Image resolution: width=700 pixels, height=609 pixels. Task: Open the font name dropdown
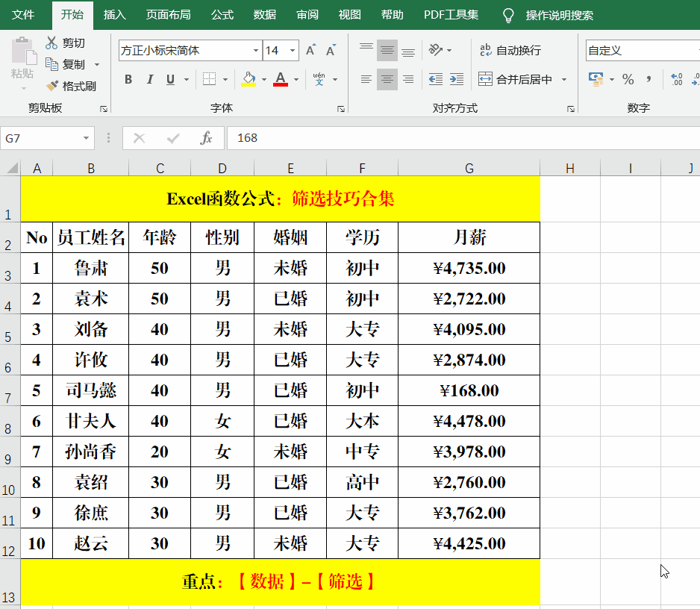256,51
